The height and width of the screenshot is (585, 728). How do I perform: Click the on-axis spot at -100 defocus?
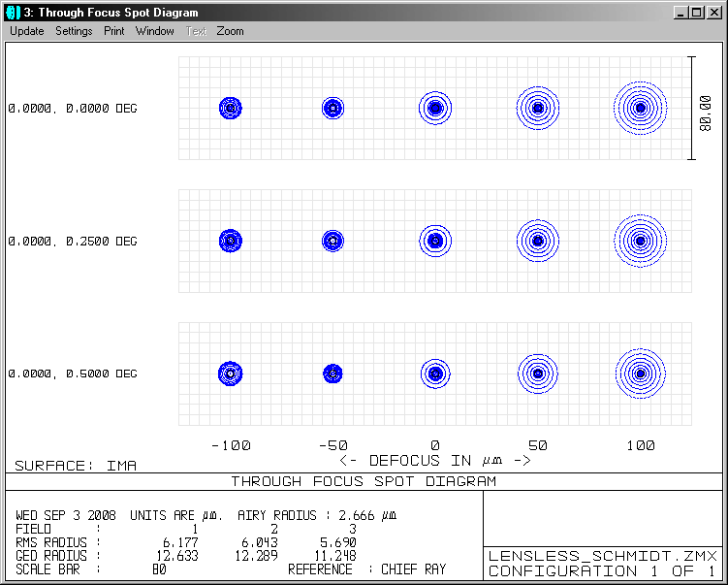230,108
